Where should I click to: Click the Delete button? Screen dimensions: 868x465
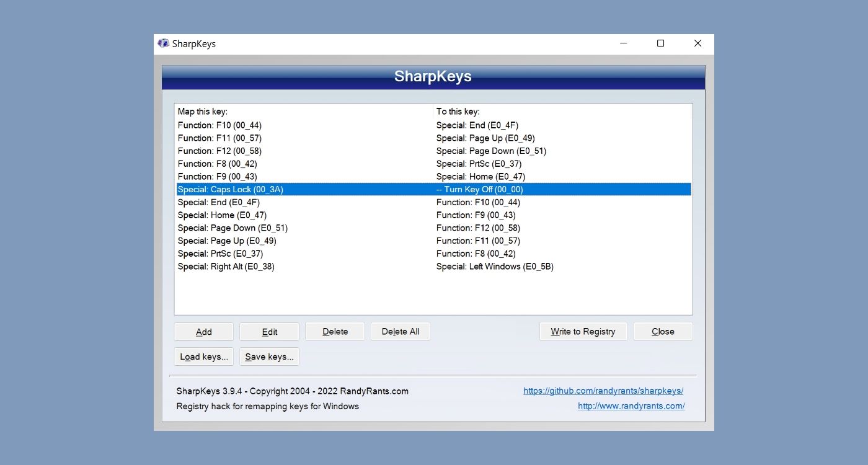(x=335, y=332)
